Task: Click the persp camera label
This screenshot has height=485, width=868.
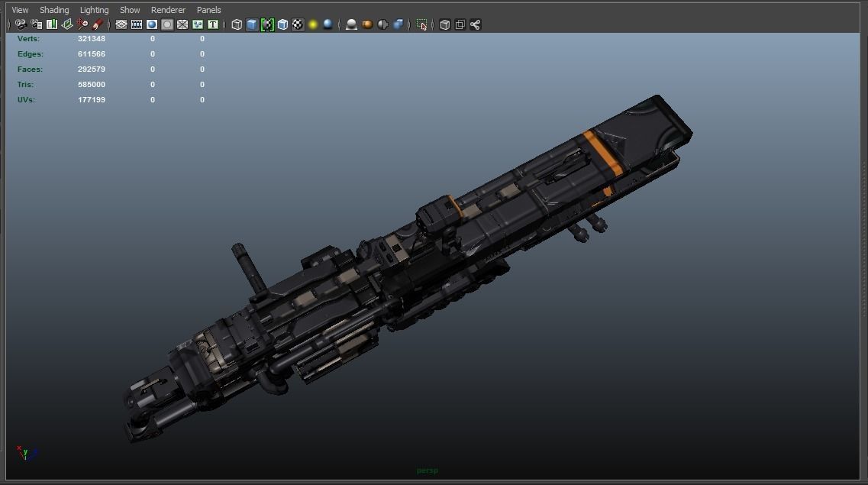Action: coord(428,470)
